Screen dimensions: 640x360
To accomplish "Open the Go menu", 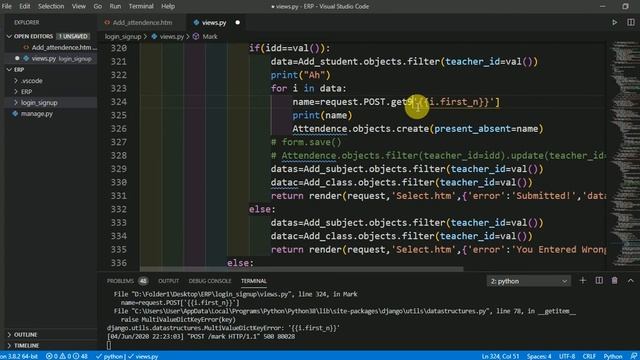I will 98,7.
